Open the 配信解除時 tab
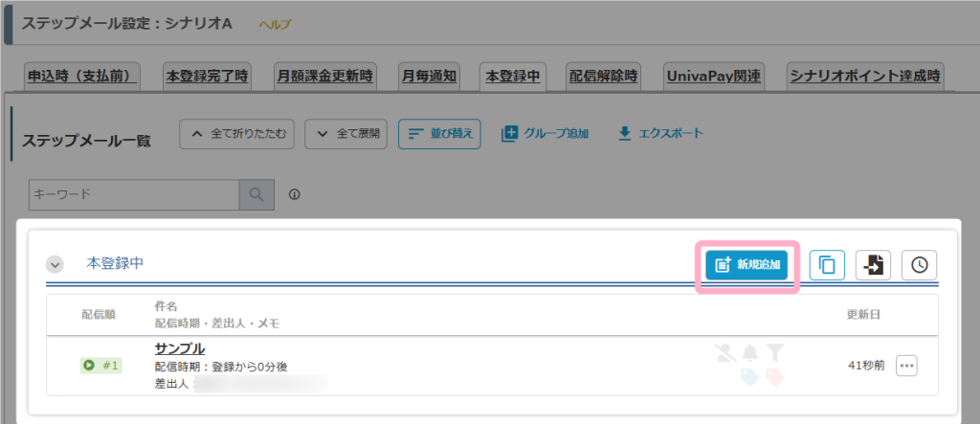980x424 pixels. [x=603, y=76]
